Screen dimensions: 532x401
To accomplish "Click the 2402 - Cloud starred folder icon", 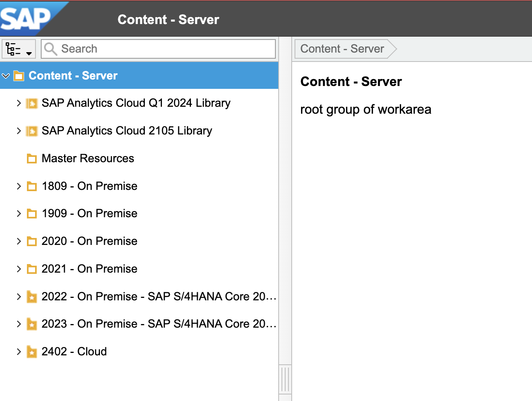I will click(31, 352).
